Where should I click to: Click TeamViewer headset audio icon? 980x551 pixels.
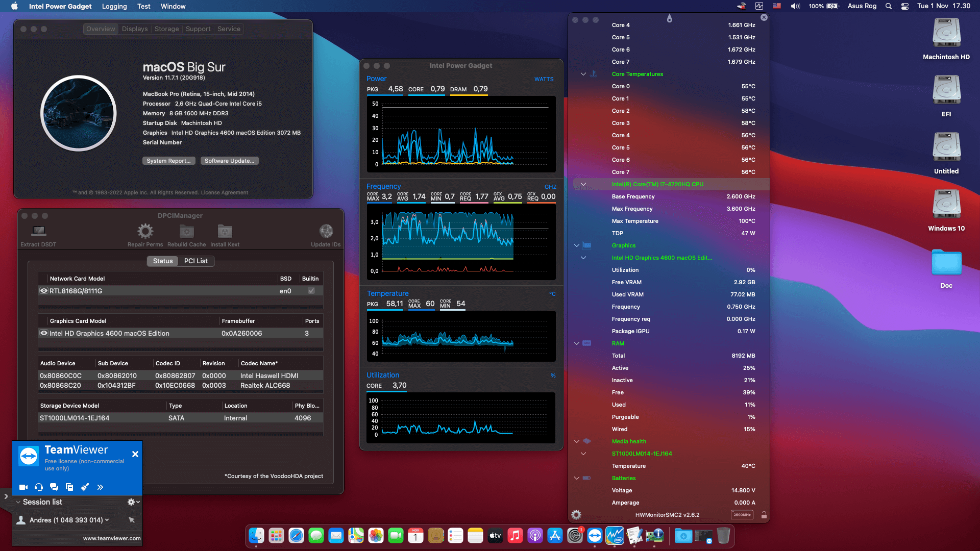[x=39, y=487]
